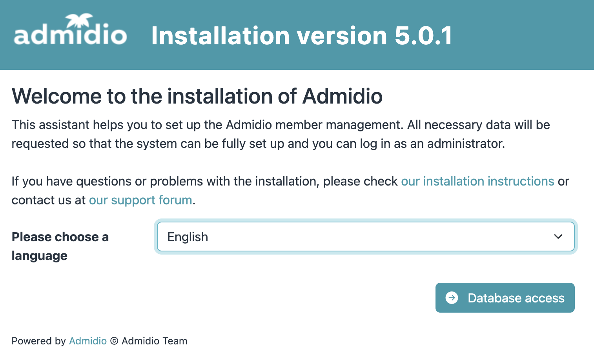Click the "Welcome to the installation of Admidio" heading
This screenshot has height=364, width=594.
[x=197, y=96]
